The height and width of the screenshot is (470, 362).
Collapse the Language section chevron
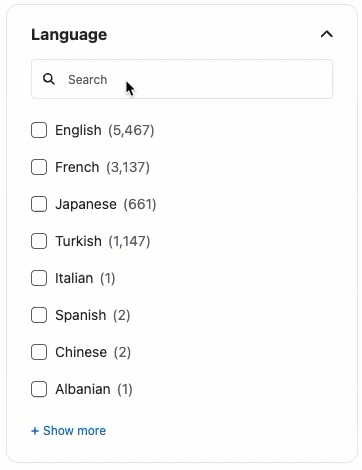(327, 34)
